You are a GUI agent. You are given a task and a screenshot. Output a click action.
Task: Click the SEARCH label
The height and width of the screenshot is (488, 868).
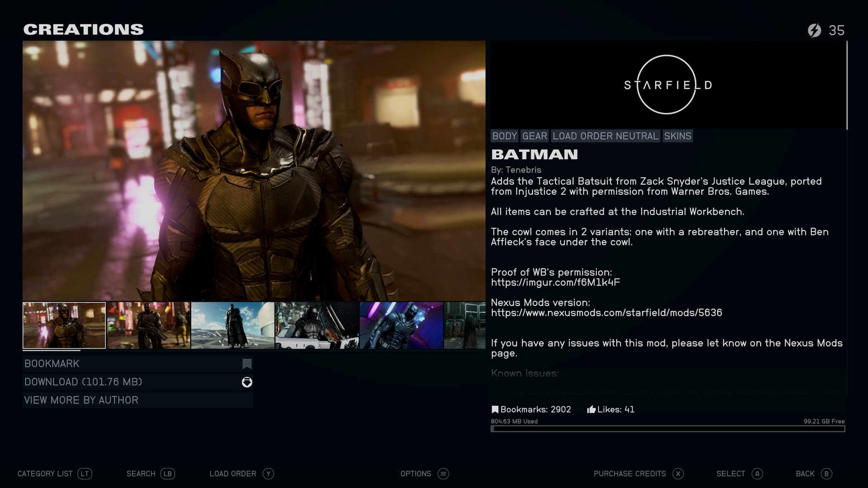[141, 474]
